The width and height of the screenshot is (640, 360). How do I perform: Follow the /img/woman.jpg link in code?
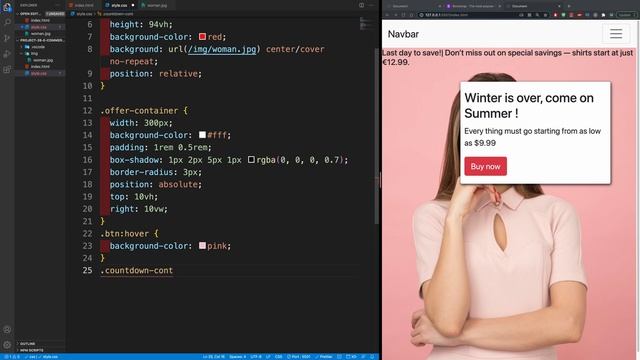(222, 49)
